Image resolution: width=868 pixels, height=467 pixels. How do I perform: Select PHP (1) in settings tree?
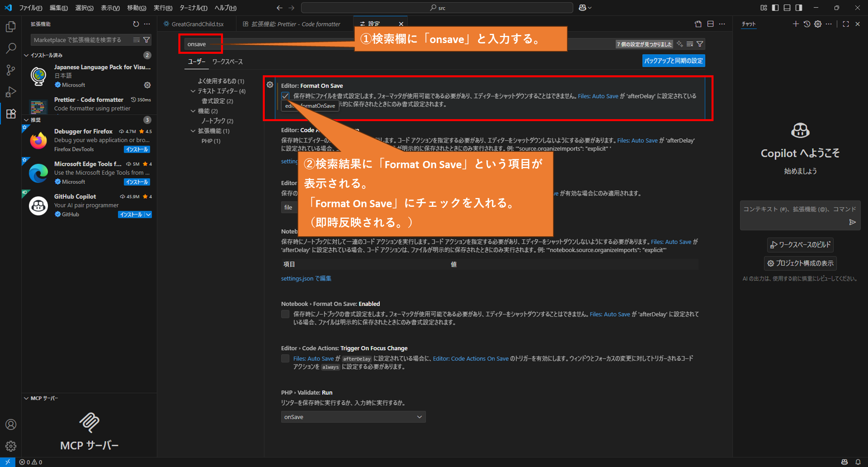[x=211, y=141]
